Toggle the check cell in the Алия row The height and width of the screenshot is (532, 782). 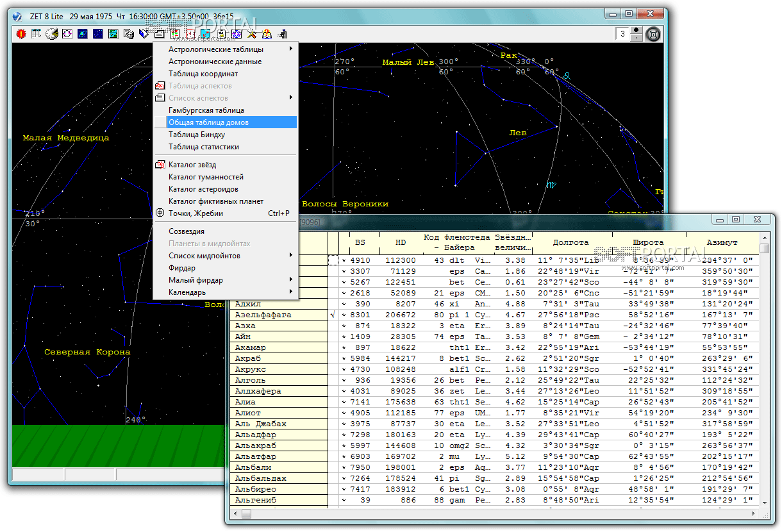pyautogui.click(x=333, y=402)
